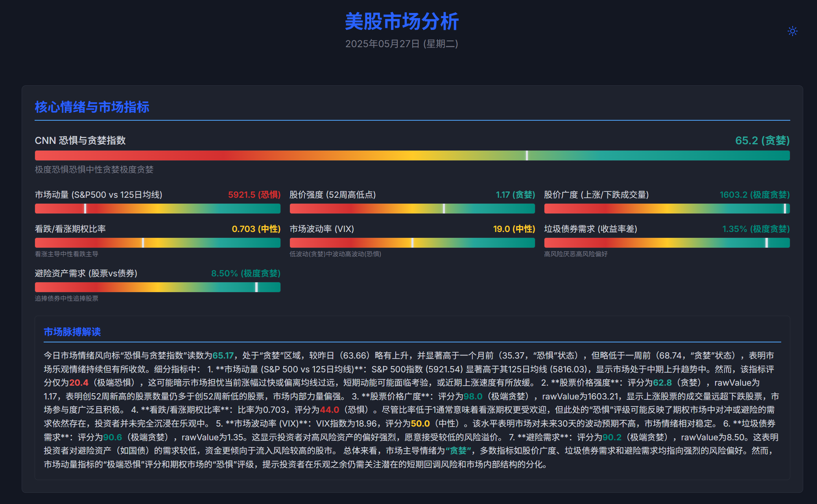Click the section heading 核心情绪与市场指标
Image resolution: width=817 pixels, height=504 pixels.
pyautogui.click(x=92, y=107)
